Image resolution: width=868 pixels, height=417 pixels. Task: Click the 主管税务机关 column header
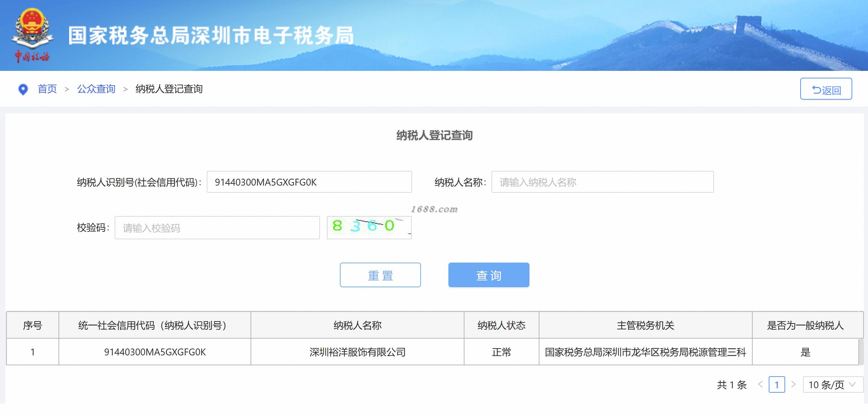point(645,325)
